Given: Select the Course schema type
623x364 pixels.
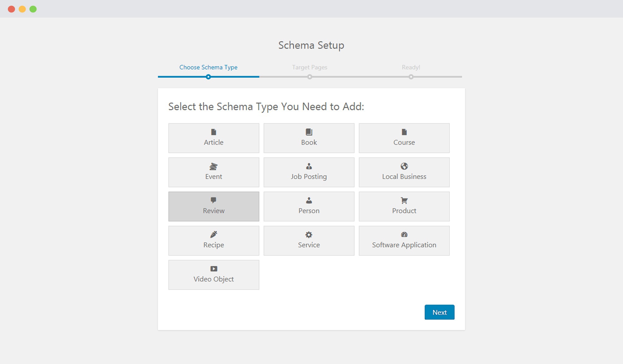Looking at the screenshot, I should (x=404, y=138).
